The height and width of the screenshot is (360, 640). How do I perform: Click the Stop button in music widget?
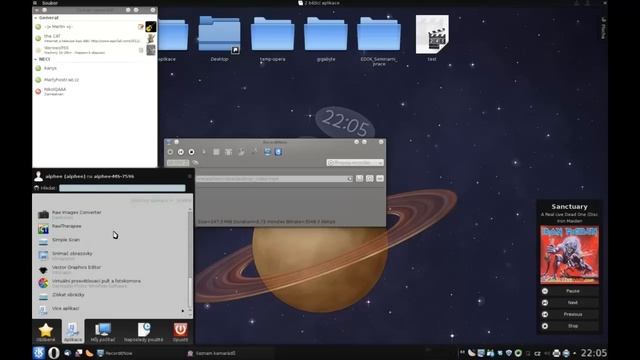click(569, 326)
